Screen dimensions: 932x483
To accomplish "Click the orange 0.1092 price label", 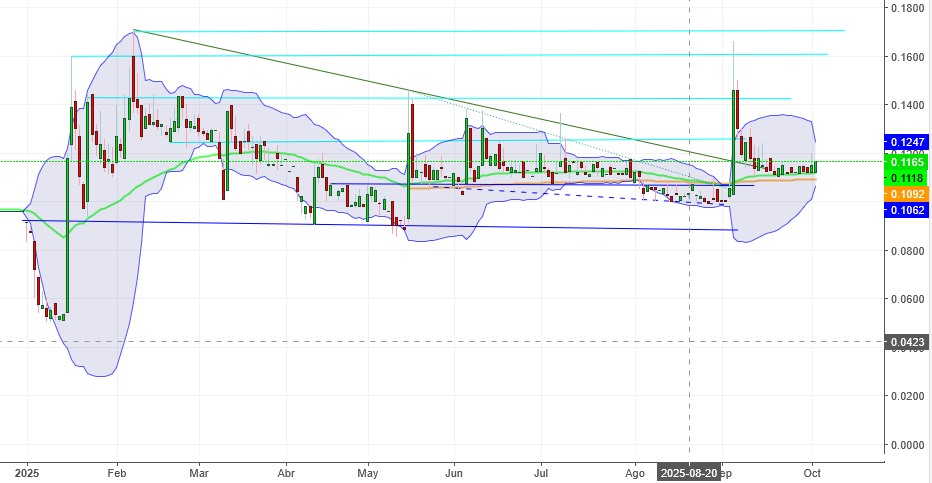I will pos(906,194).
